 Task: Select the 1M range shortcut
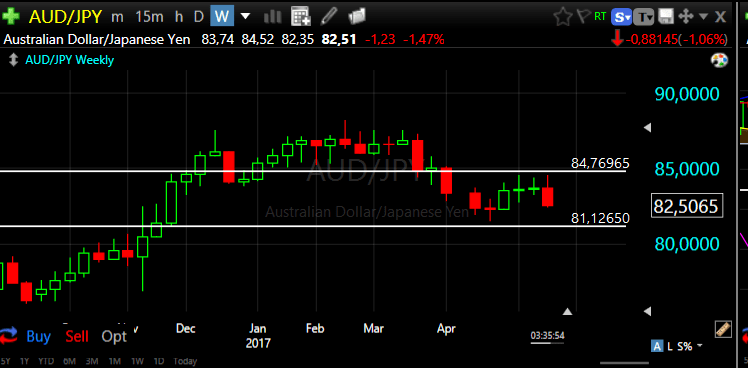click(114, 361)
